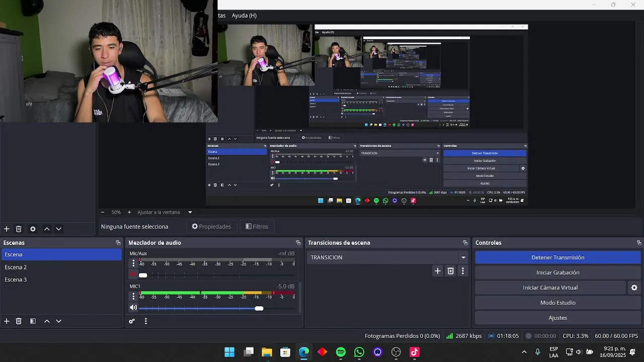Open the ESP LAA language switcher
Image resolution: width=644 pixels, height=362 pixels.
click(x=553, y=352)
